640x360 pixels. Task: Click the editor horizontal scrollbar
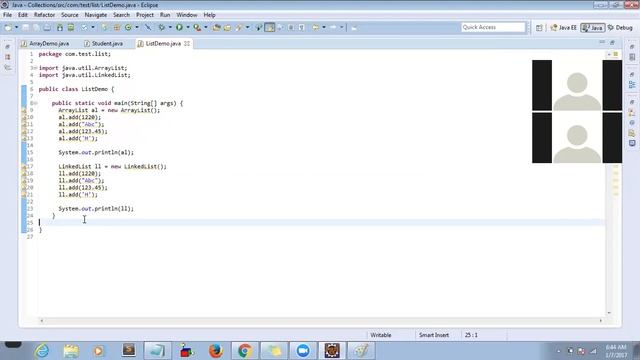click(321, 321)
